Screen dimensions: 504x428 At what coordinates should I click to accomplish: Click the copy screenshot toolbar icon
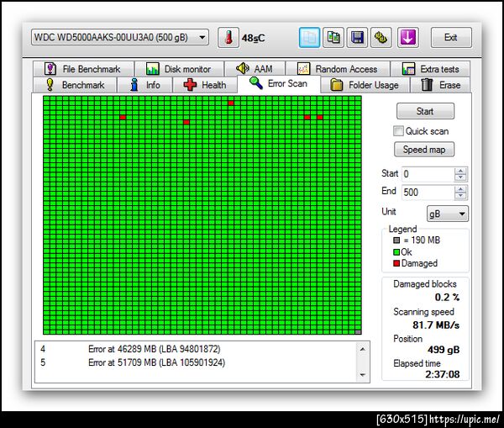click(x=333, y=38)
